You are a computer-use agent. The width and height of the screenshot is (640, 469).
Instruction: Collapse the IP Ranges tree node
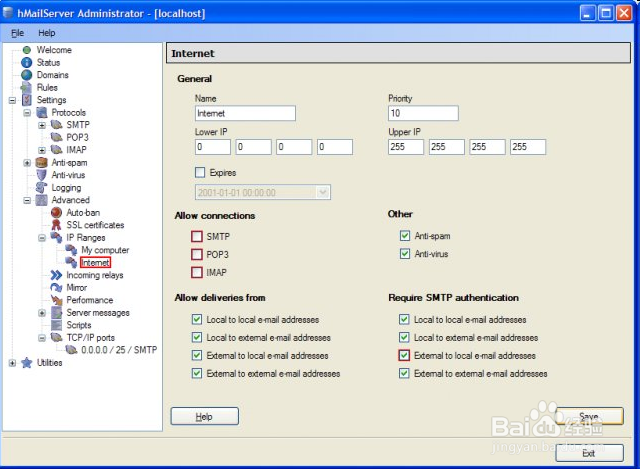click(42, 238)
